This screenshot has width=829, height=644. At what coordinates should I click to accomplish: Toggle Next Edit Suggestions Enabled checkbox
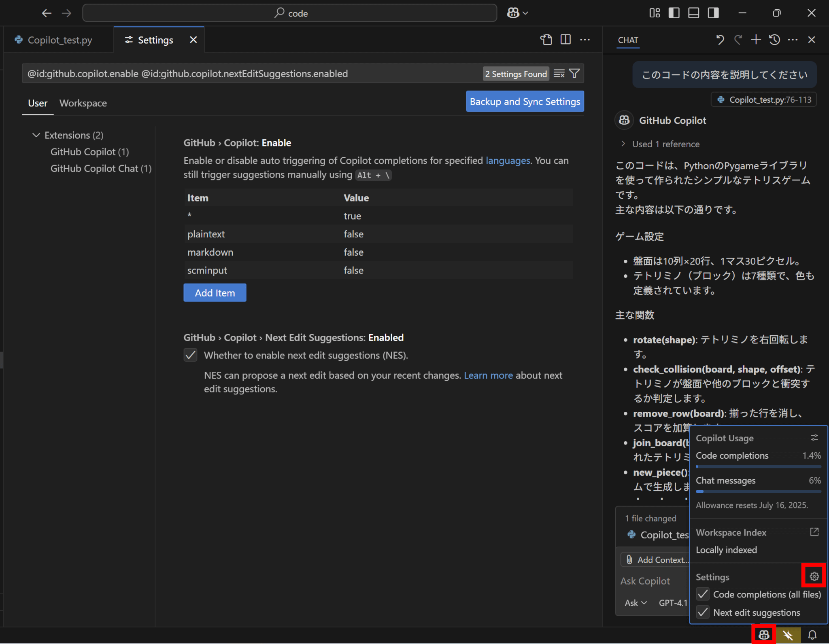point(190,355)
